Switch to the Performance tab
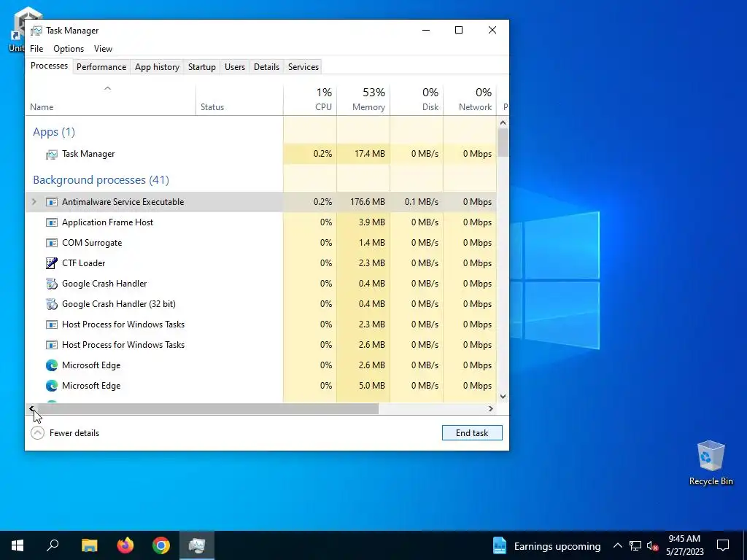The height and width of the screenshot is (560, 747). [101, 67]
